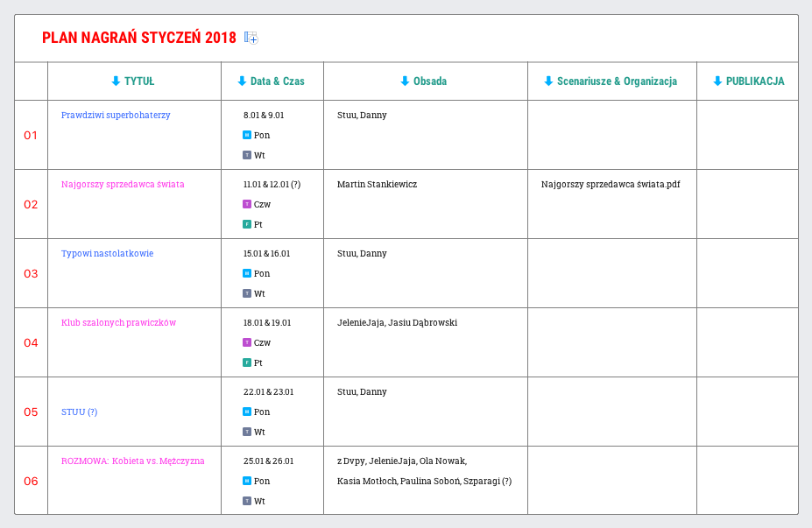This screenshot has width=812, height=528.
Task: Click the cell listing Martin Stankiewicz
Action: tap(378, 185)
